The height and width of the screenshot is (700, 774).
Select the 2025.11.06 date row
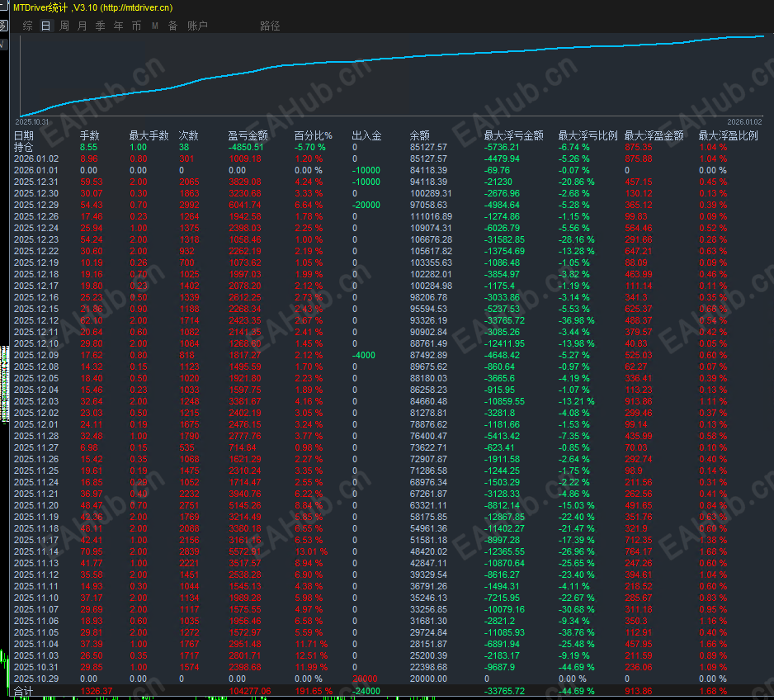click(x=36, y=621)
